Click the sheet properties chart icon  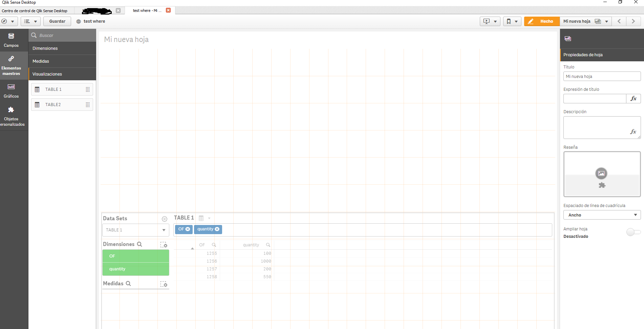pyautogui.click(x=568, y=39)
